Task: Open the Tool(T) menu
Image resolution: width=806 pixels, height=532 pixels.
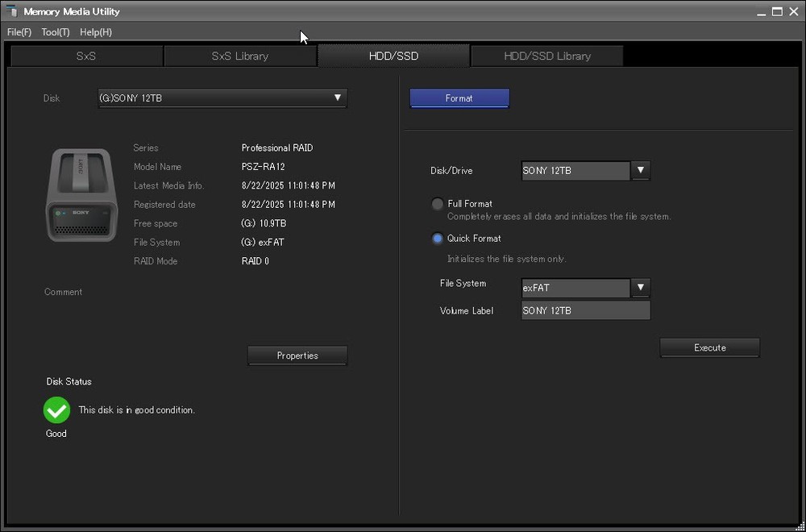Action: (56, 32)
